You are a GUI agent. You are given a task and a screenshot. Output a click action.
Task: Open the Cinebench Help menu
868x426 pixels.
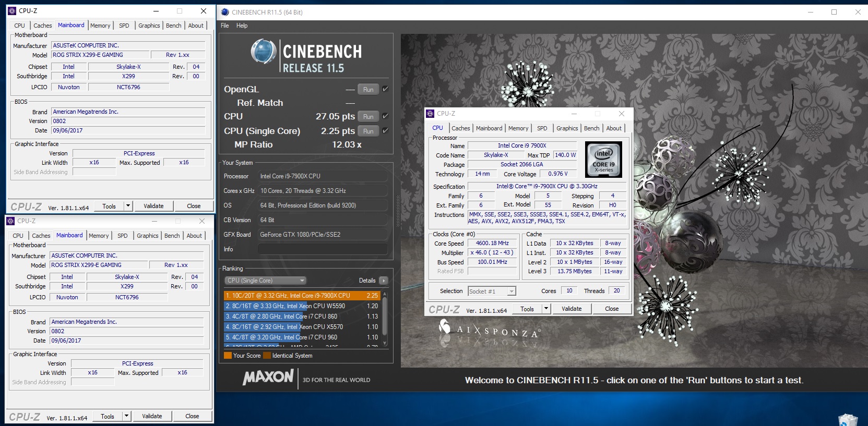click(x=242, y=26)
